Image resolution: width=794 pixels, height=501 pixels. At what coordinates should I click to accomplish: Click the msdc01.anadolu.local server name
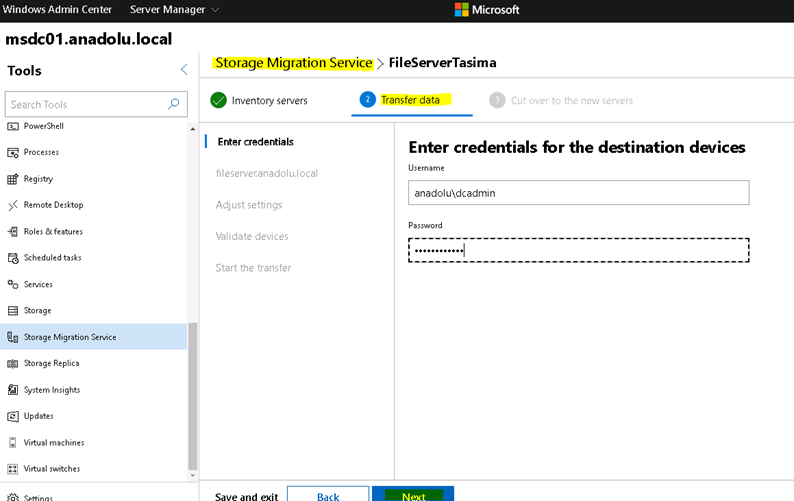click(x=89, y=39)
